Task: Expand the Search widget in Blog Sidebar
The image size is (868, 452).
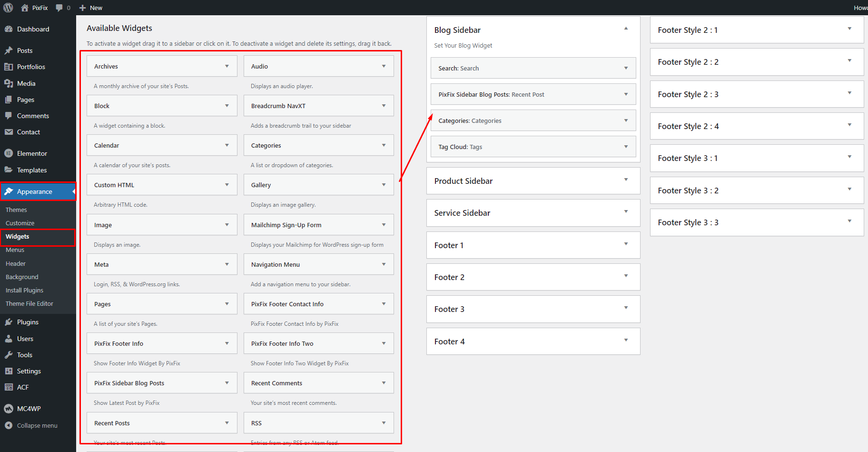Action: [x=626, y=68]
